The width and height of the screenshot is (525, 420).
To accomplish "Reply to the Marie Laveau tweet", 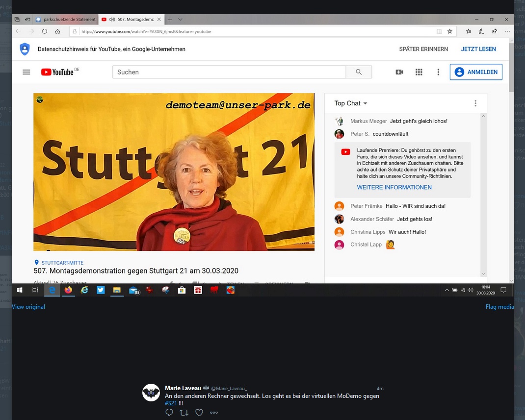I will point(169,413).
